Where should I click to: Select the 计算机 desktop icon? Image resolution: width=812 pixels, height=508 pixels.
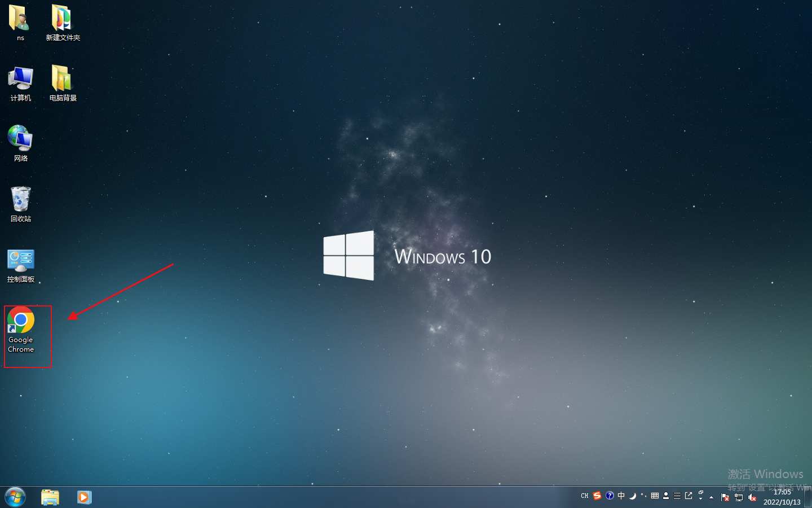(21, 84)
